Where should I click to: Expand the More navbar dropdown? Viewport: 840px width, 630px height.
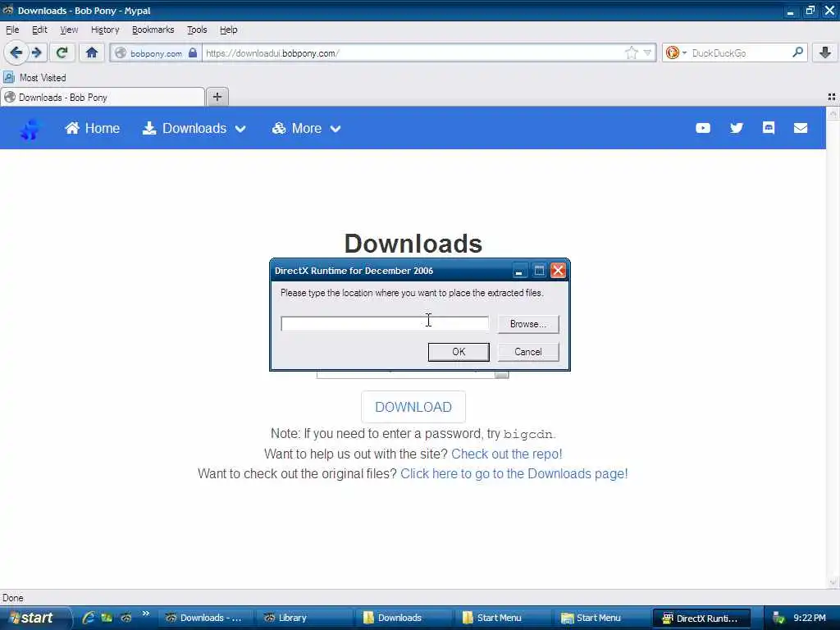pyautogui.click(x=307, y=129)
